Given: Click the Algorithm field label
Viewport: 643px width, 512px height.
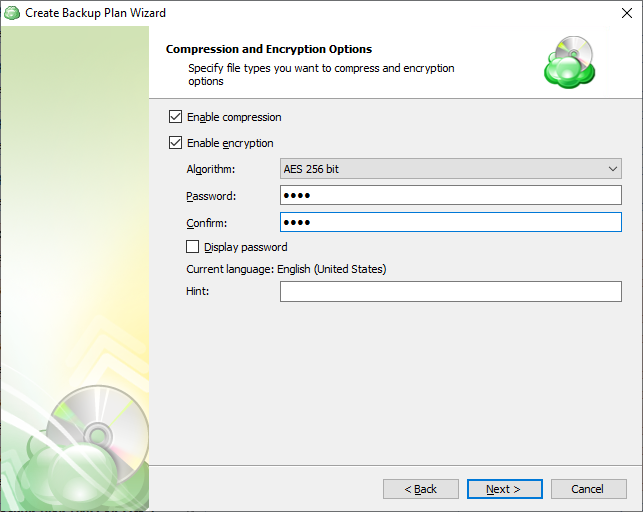Looking at the screenshot, I should pyautogui.click(x=211, y=170).
